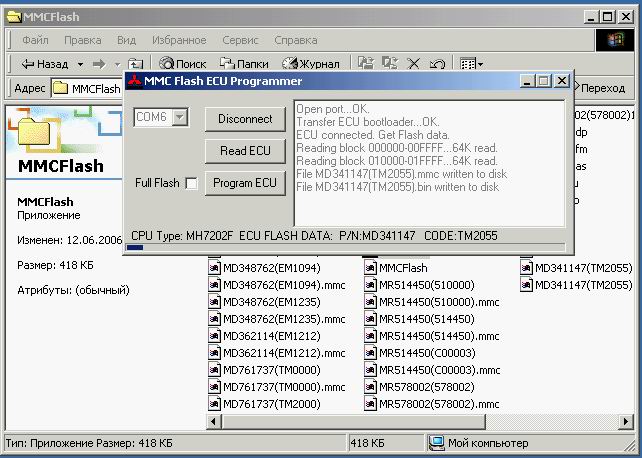Select file MD761737(TM2000) icon
This screenshot has width=642, height=458.
[214, 404]
